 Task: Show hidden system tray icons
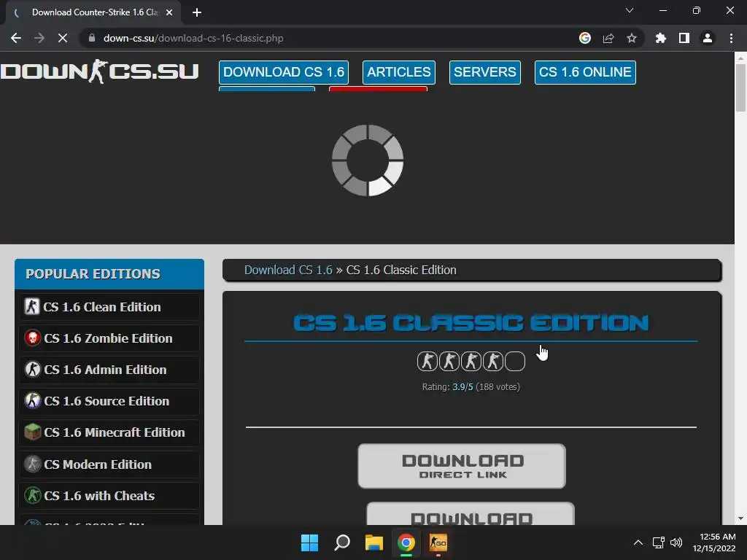tap(638, 542)
